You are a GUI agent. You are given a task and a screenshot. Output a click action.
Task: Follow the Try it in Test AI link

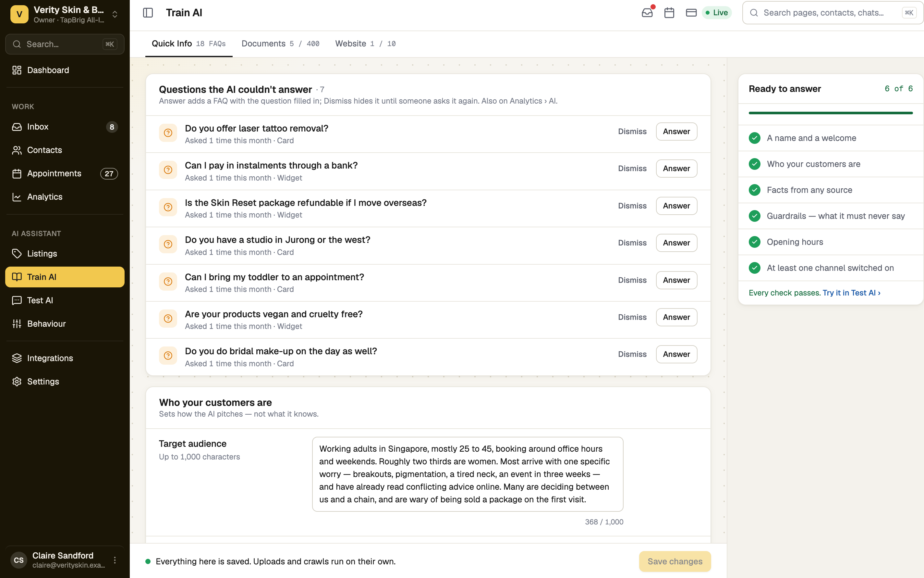[851, 293]
